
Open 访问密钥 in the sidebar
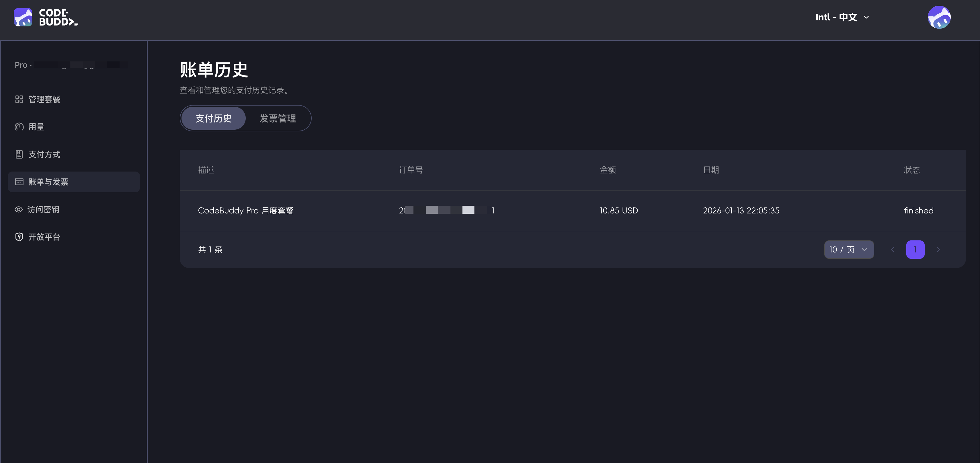[x=43, y=209]
